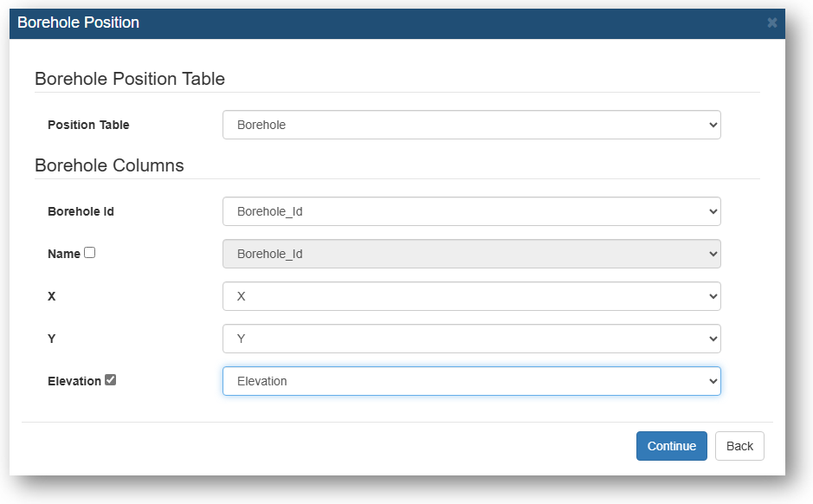Click the bold Y field label
The width and height of the screenshot is (813, 504).
51,339
